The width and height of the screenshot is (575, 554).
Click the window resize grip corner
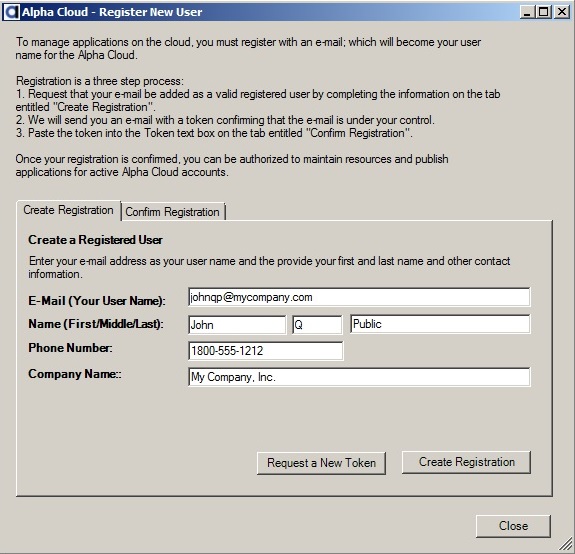tap(566, 545)
